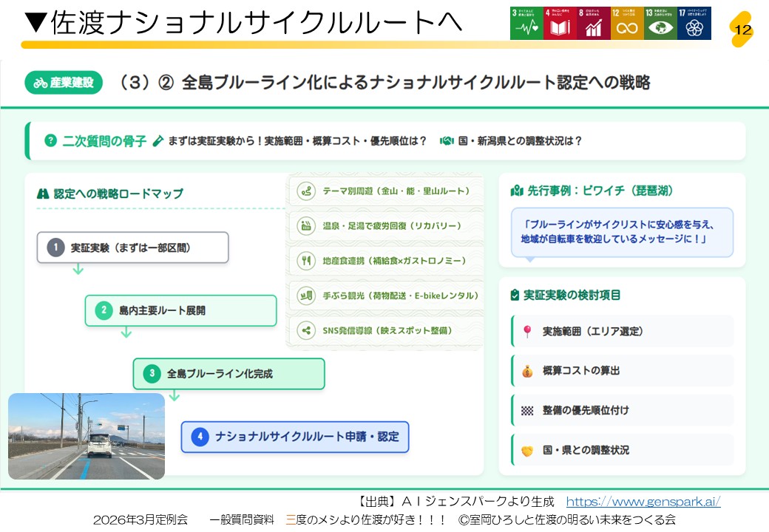Select step 4 ナショナルサイクルルート申請・認定 box
This screenshot has width=769, height=532.
point(295,437)
